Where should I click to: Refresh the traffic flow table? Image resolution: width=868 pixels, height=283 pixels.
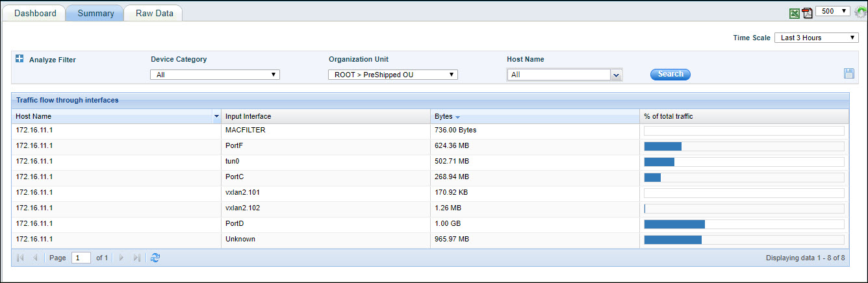pos(155,258)
